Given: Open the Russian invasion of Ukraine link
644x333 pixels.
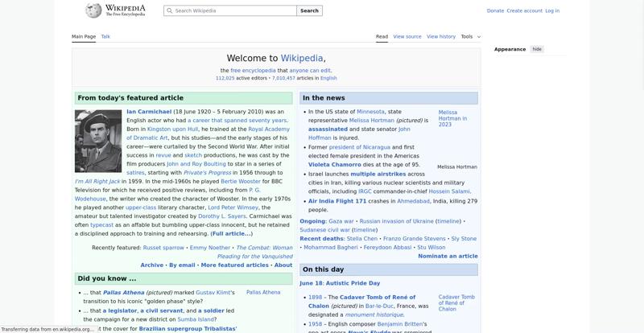Looking at the screenshot, I should (x=396, y=221).
